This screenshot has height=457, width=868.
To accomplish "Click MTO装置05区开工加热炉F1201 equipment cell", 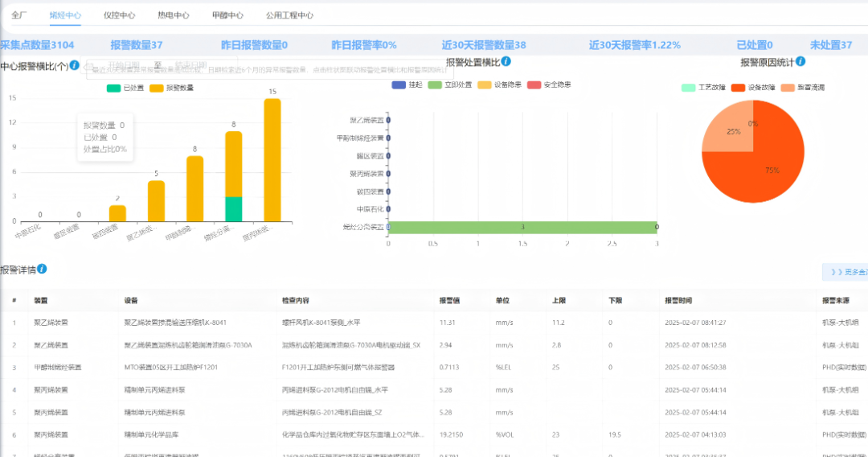I will click(x=171, y=367).
